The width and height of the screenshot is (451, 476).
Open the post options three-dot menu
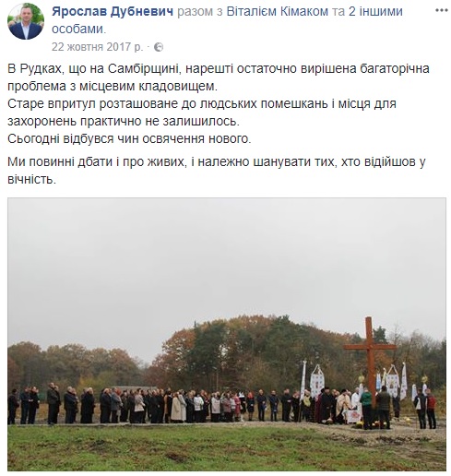[441, 10]
